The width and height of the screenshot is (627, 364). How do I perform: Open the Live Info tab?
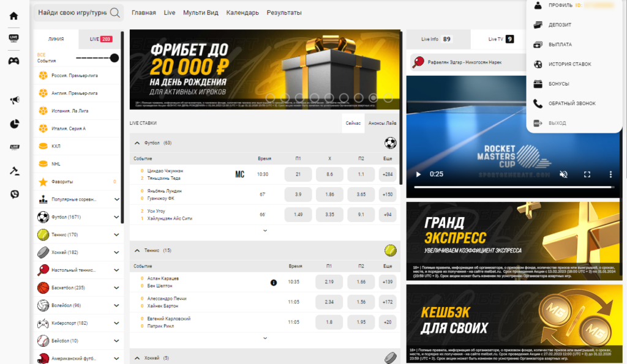click(x=438, y=39)
